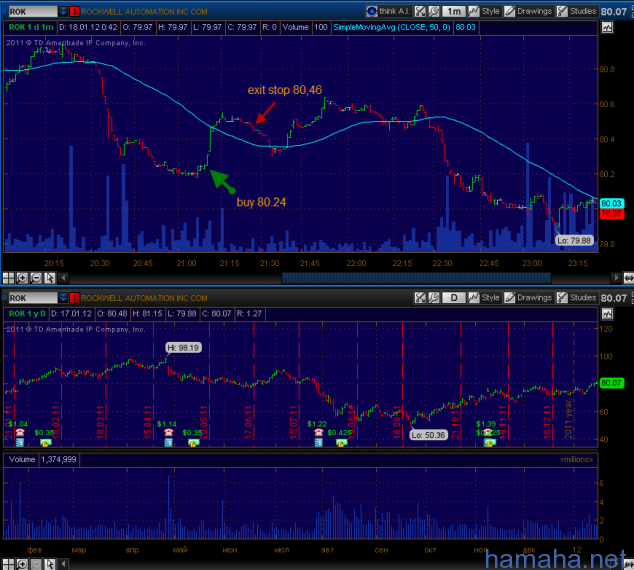The width and height of the screenshot is (634, 570).
Task: Click chart mode icon right of bottom status row
Action: pos(607,314)
